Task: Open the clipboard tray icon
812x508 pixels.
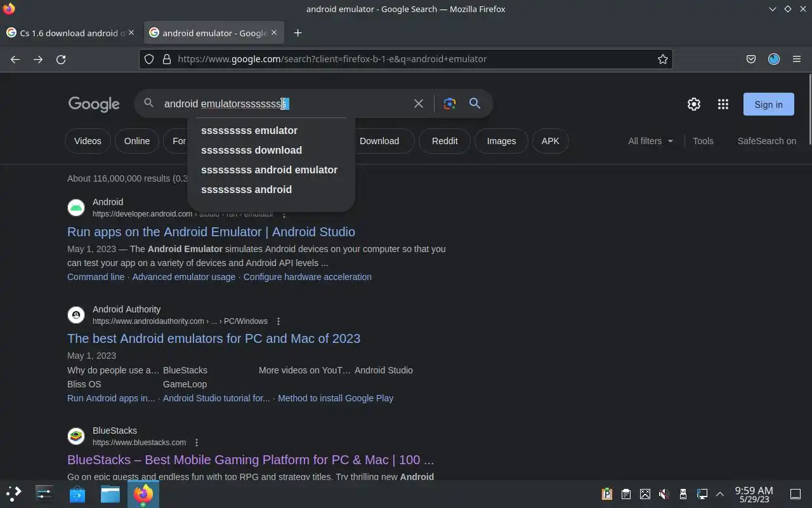Action: click(626, 493)
